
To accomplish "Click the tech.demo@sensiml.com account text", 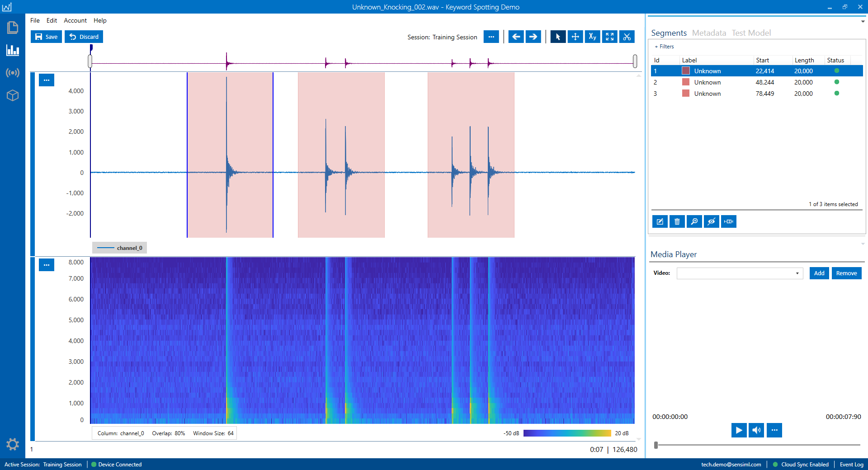I will (x=731, y=464).
